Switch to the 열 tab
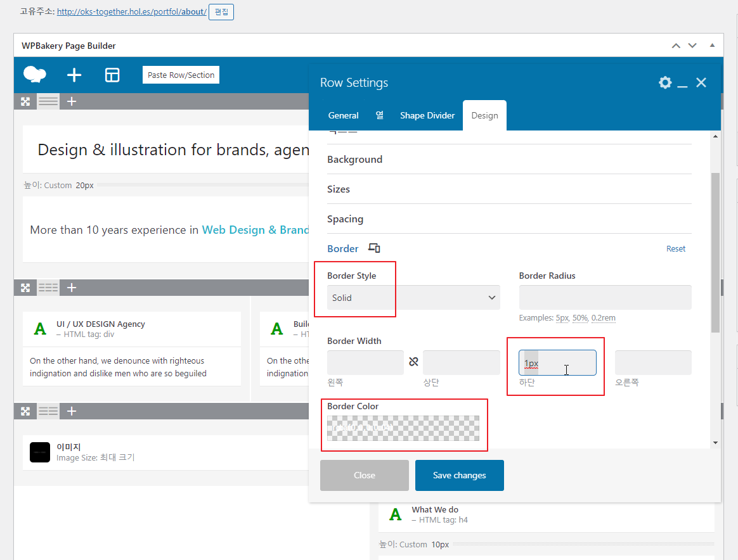The height and width of the screenshot is (560, 738). click(379, 115)
